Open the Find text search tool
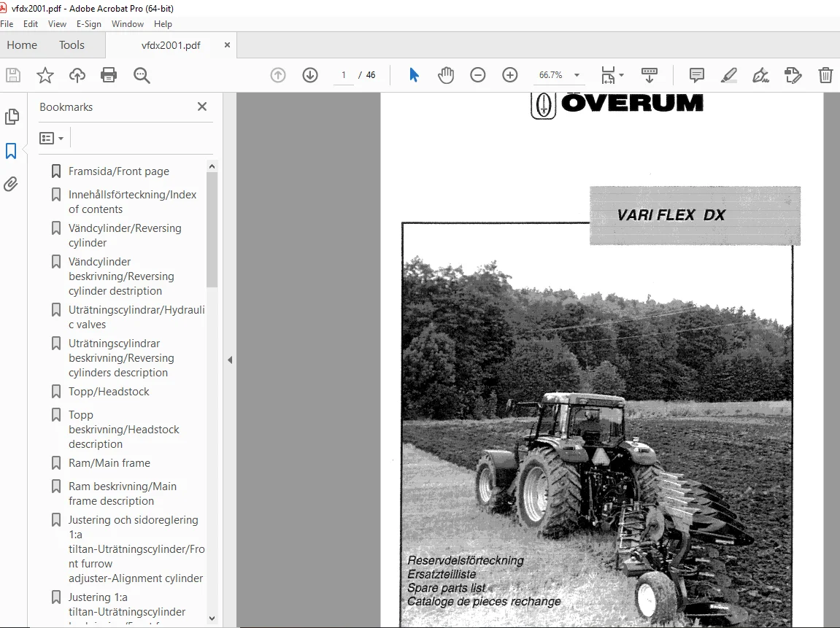 tap(142, 75)
